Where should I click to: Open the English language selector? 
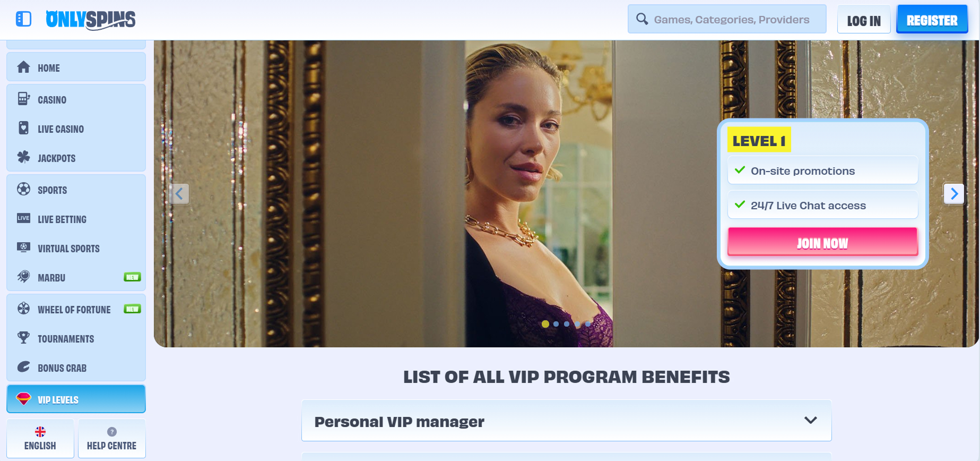[x=40, y=438]
